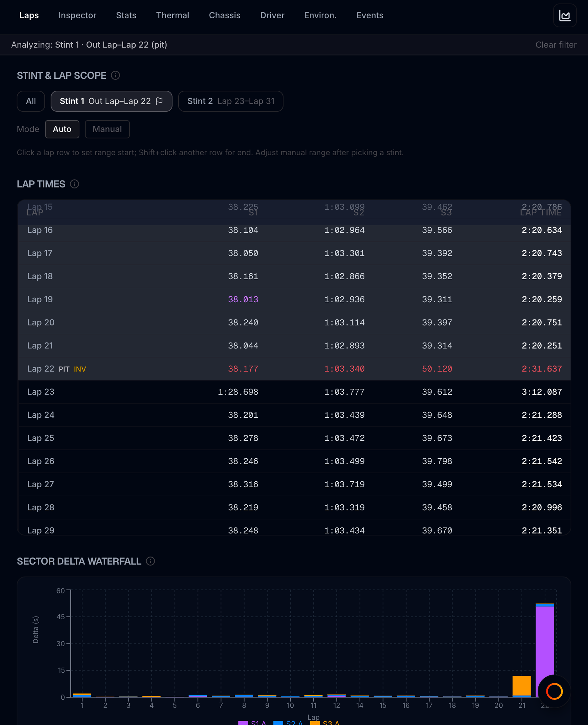Open the Environ. tab
Screen dimensions: 588x725
[320, 15]
